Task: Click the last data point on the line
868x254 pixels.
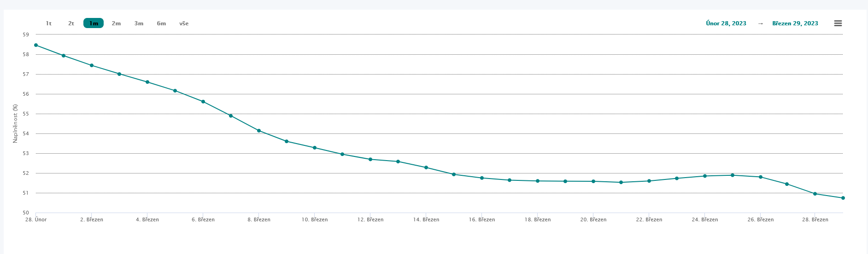Action: [843, 198]
